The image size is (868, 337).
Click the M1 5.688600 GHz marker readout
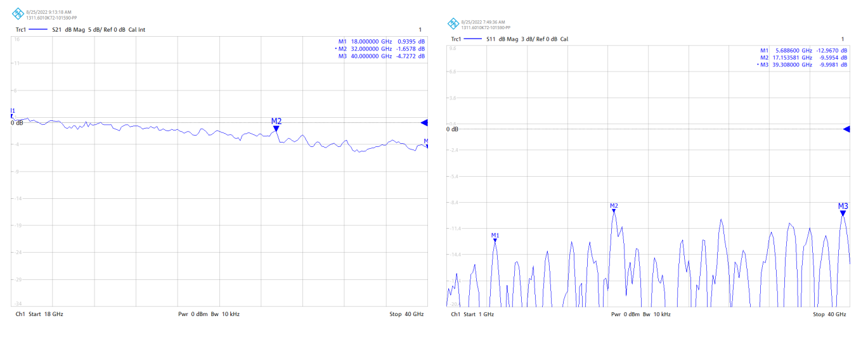803,50
